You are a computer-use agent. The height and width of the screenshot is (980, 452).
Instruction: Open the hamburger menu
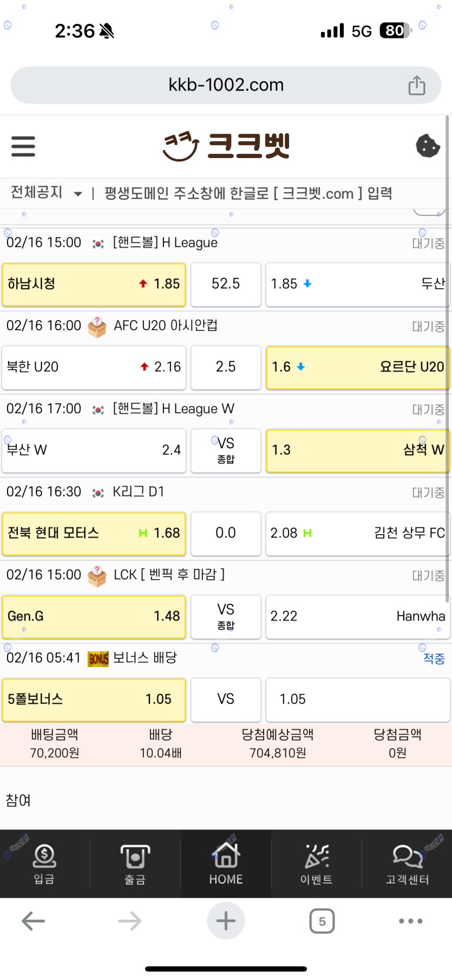[x=23, y=146]
